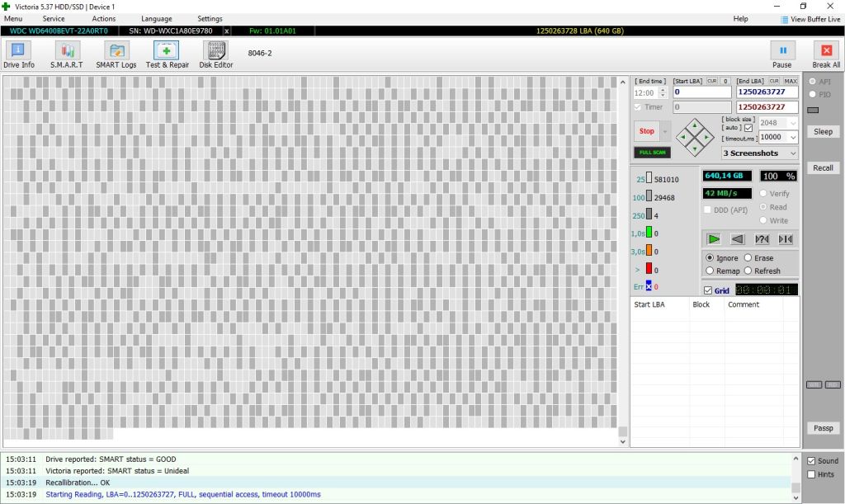Open SMART Logs

(x=116, y=54)
